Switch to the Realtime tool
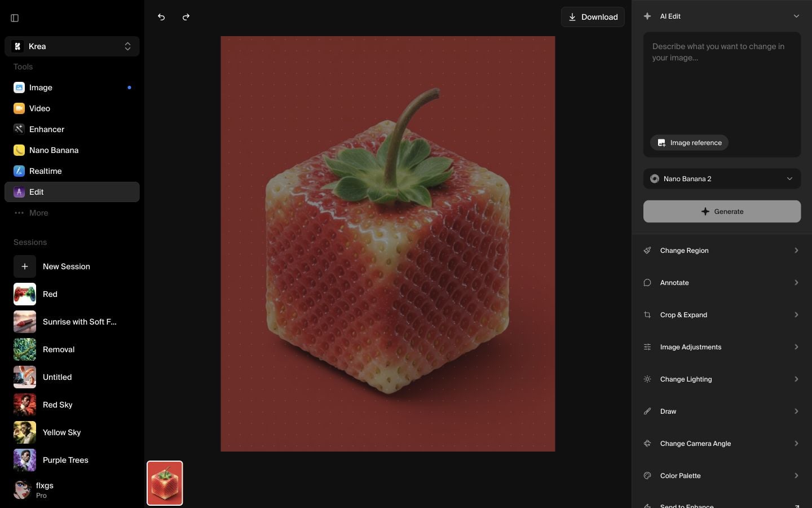The image size is (812, 508). coord(72,171)
